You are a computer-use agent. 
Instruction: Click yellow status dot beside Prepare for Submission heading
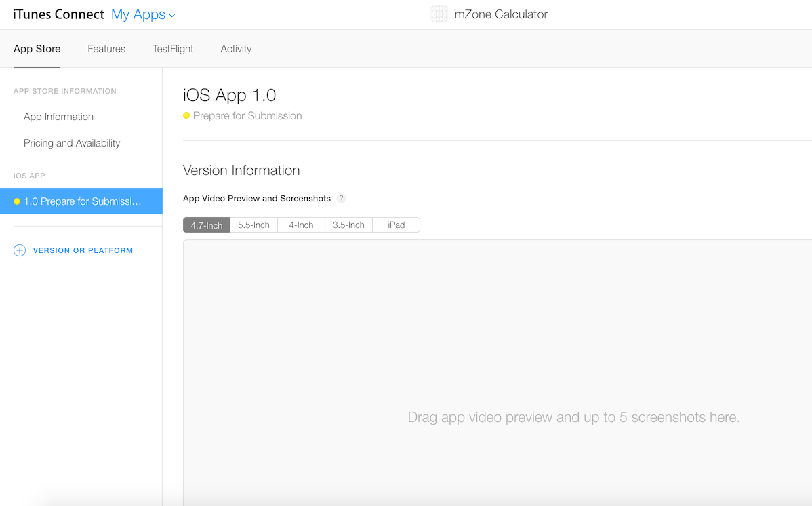[186, 116]
